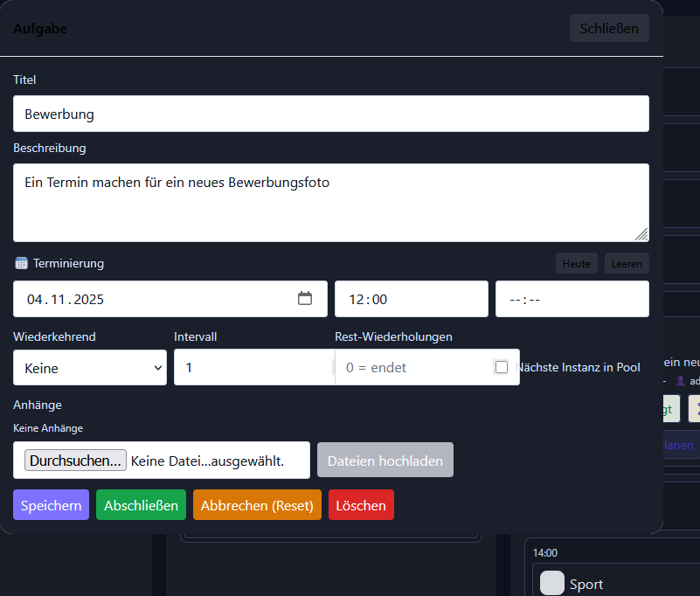Delete the task with Löschen

pyautogui.click(x=361, y=505)
